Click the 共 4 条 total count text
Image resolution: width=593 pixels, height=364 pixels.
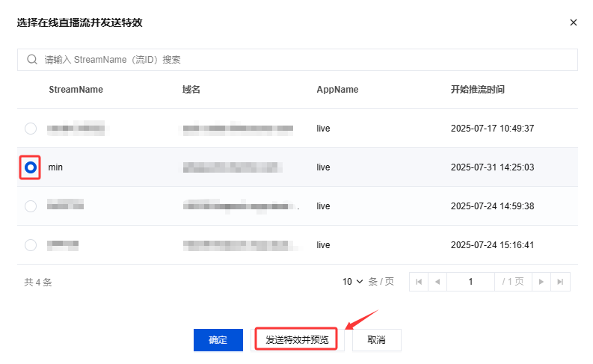tap(38, 283)
